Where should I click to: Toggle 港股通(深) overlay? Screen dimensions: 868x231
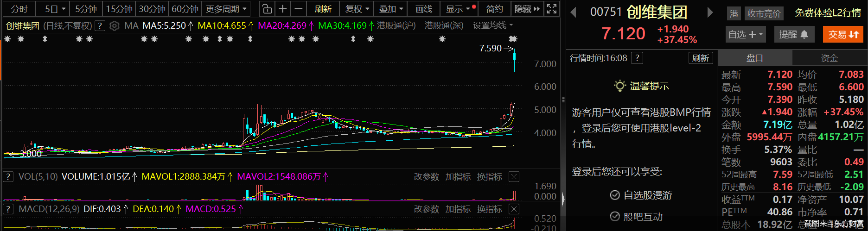[x=444, y=25]
